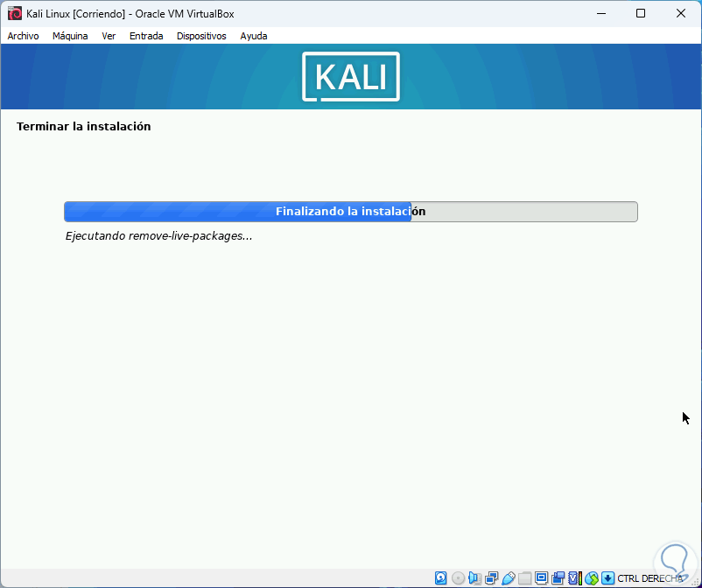Open the Ver menu
Image resolution: width=702 pixels, height=588 pixels.
pos(109,36)
